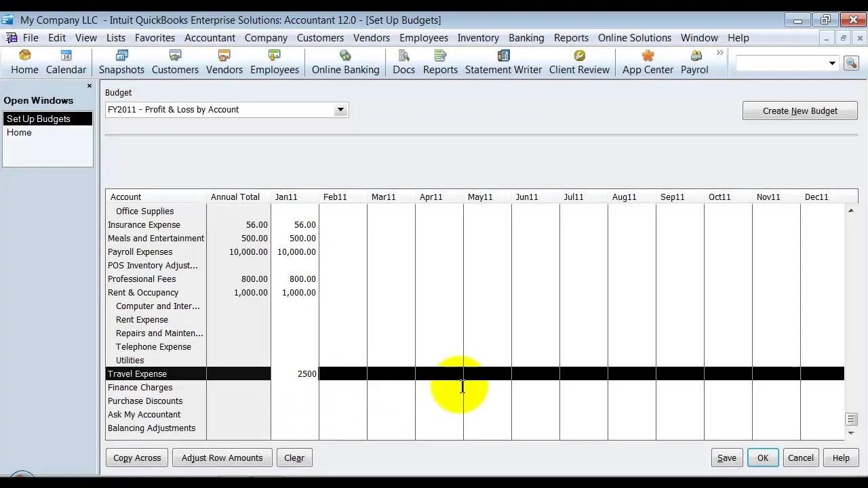
Task: Open the Online Solutions menu
Action: [x=635, y=38]
